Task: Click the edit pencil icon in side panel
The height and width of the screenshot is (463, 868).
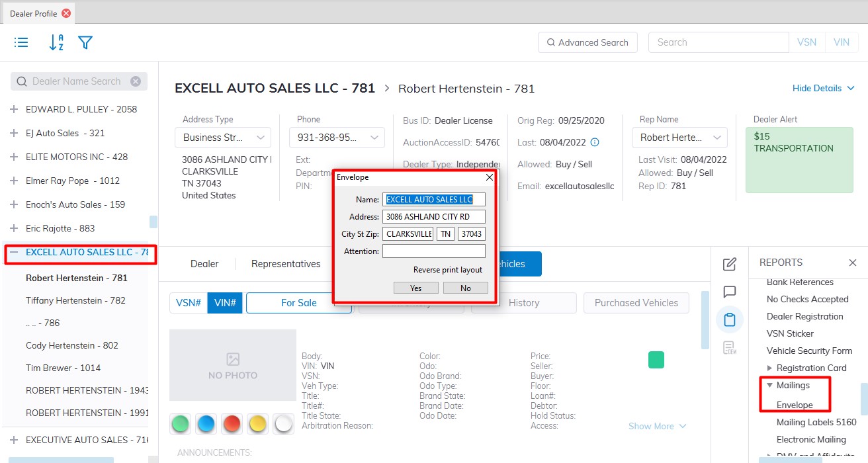Action: (x=730, y=265)
